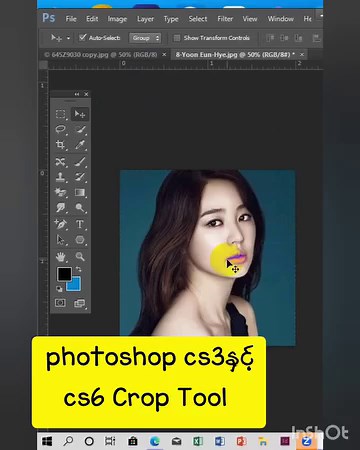Collapse the toolbox panel with double arrows
Viewport: 360px width, 450px height.
(x=77, y=94)
